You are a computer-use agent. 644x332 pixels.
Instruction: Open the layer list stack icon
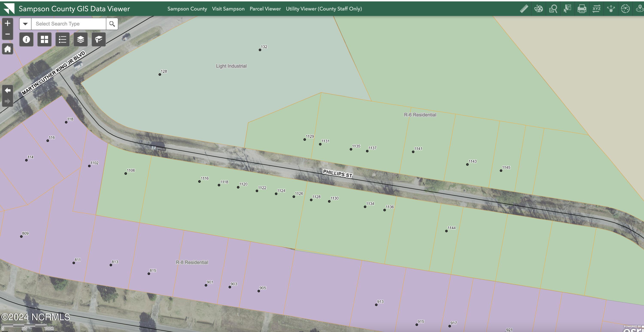click(80, 39)
